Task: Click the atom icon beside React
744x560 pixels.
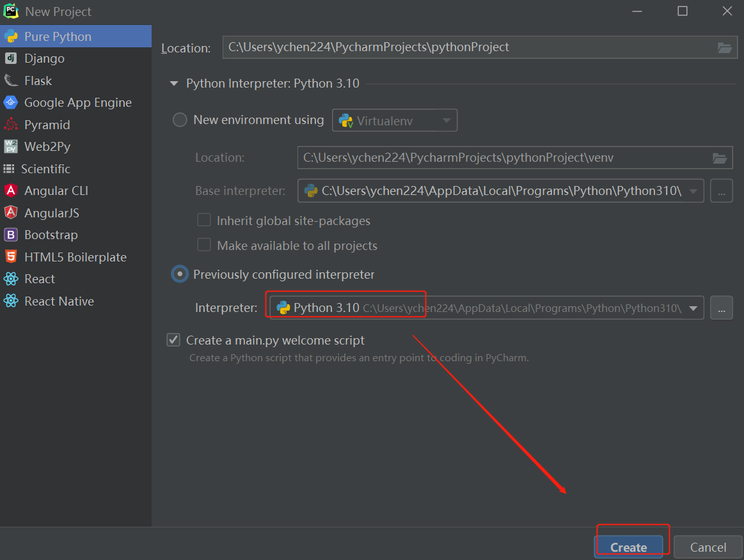Action: click(x=11, y=279)
